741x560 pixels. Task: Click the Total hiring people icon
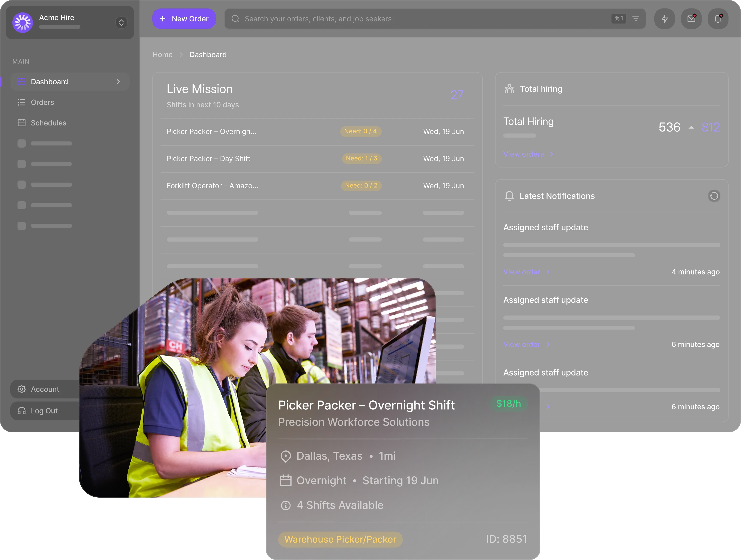coord(509,89)
